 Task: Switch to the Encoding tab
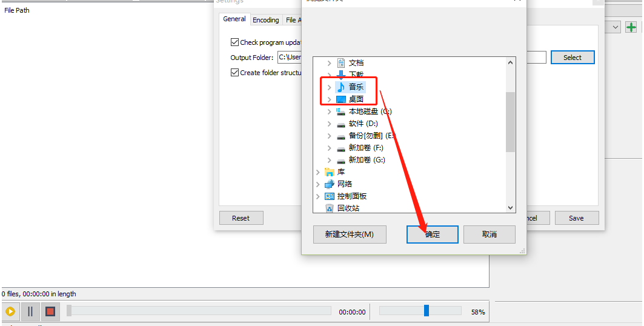266,20
